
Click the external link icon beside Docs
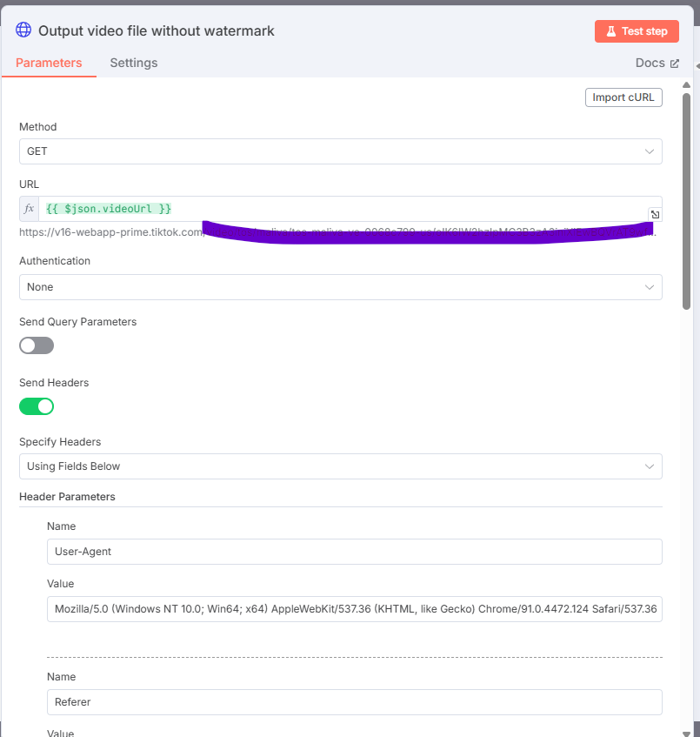point(675,64)
